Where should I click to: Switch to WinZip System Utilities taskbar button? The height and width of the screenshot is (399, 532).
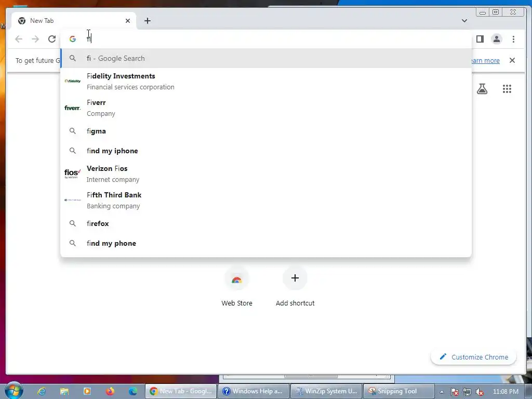click(x=326, y=391)
